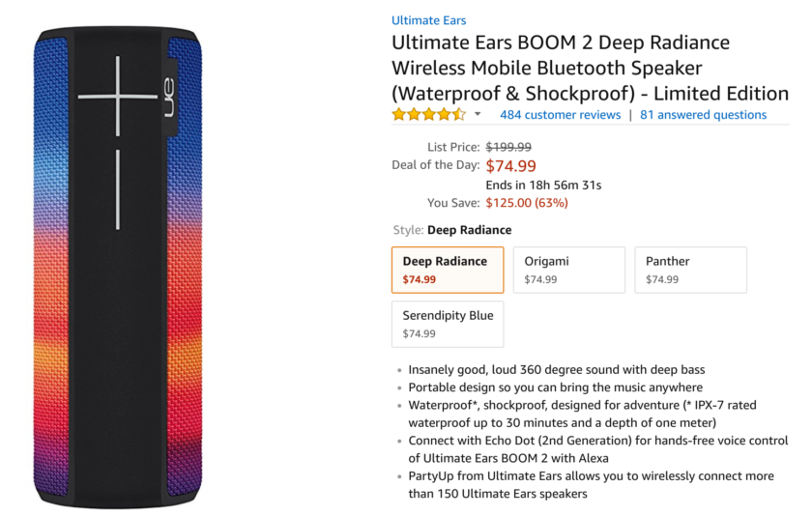Pick the Panther style option
The width and height of the screenshot is (812, 516).
coord(691,270)
